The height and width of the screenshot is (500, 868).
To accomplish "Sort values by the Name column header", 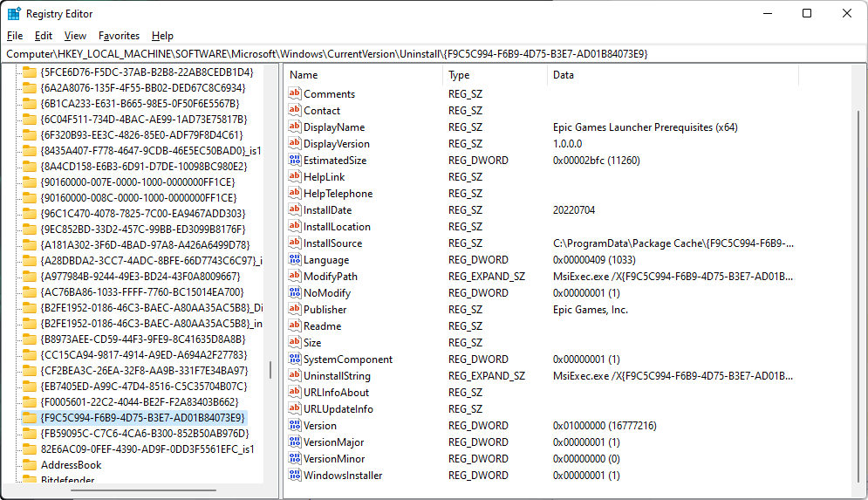I will (364, 75).
